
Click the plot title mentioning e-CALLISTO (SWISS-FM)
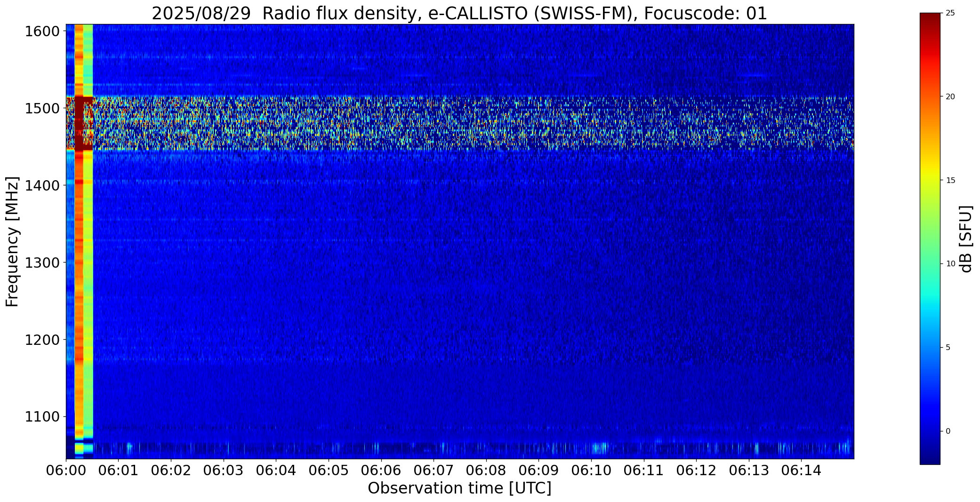(x=459, y=13)
